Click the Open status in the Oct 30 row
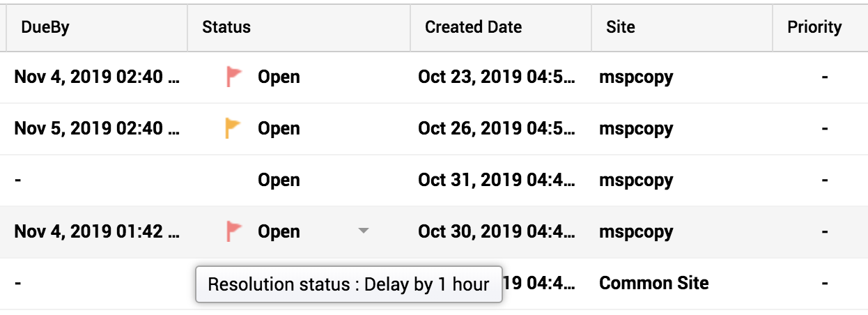Viewport: 868px width, 315px height. (x=279, y=231)
